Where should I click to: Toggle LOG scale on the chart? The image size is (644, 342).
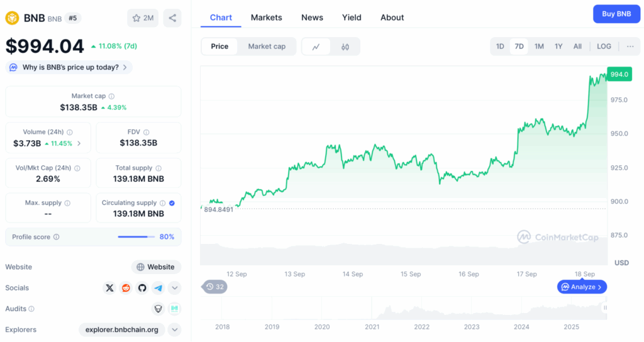(x=604, y=47)
